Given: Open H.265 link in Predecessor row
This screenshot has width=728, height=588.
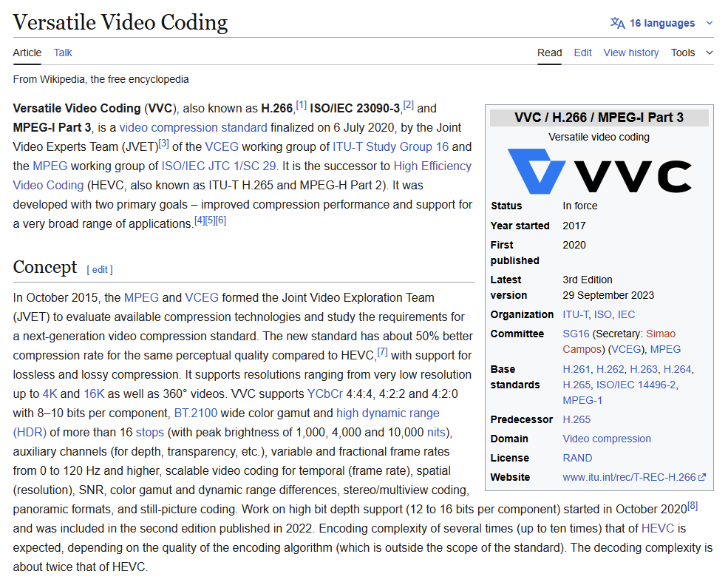Looking at the screenshot, I should [576, 419].
